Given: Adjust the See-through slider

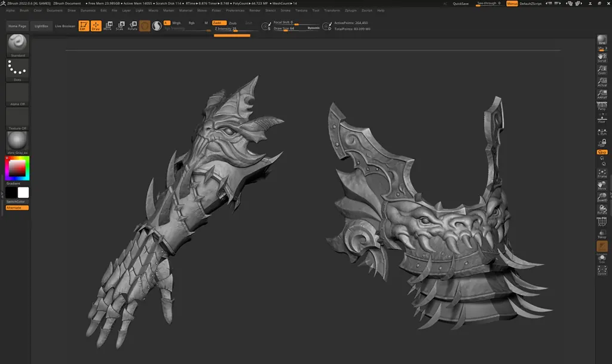Looking at the screenshot, I should point(488,4).
